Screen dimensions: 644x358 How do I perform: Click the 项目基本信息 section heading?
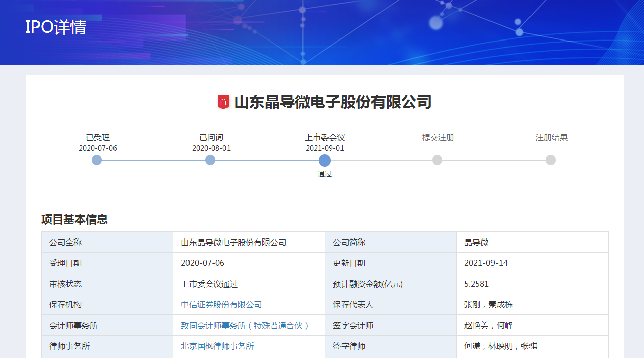[74, 220]
